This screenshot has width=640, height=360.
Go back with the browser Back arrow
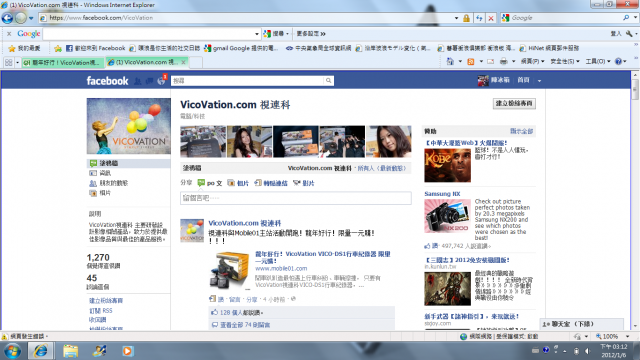(x=7, y=18)
